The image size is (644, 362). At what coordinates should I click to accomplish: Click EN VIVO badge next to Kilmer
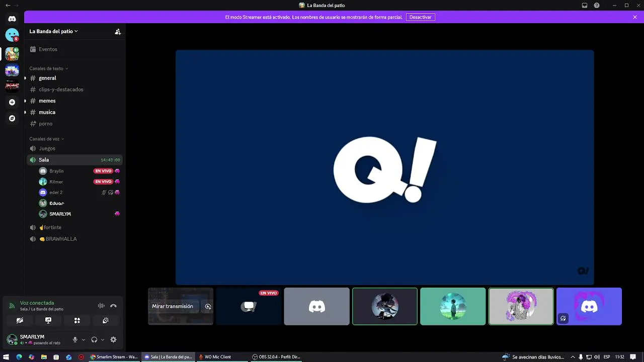[x=103, y=182]
